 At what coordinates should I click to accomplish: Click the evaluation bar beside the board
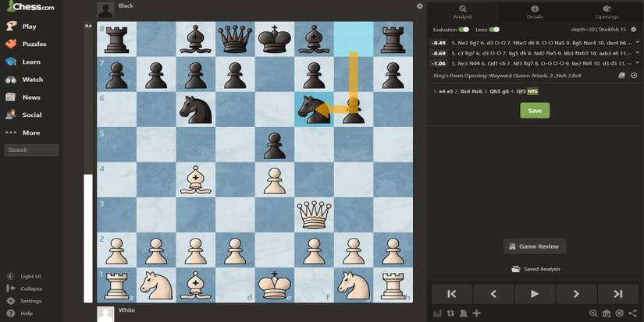(88, 164)
